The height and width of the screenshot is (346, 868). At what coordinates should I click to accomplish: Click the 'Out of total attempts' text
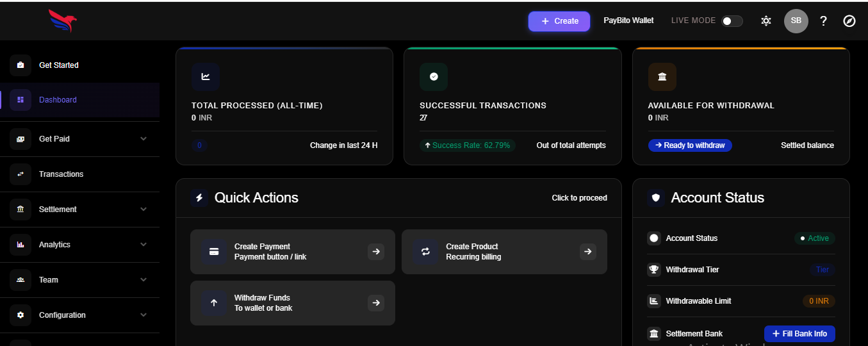click(571, 145)
